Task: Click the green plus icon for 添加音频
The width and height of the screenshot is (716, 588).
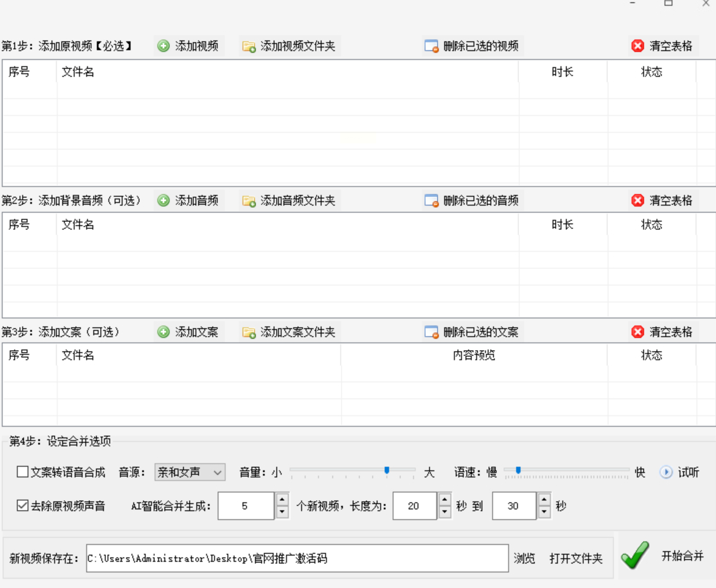Action: pyautogui.click(x=163, y=200)
